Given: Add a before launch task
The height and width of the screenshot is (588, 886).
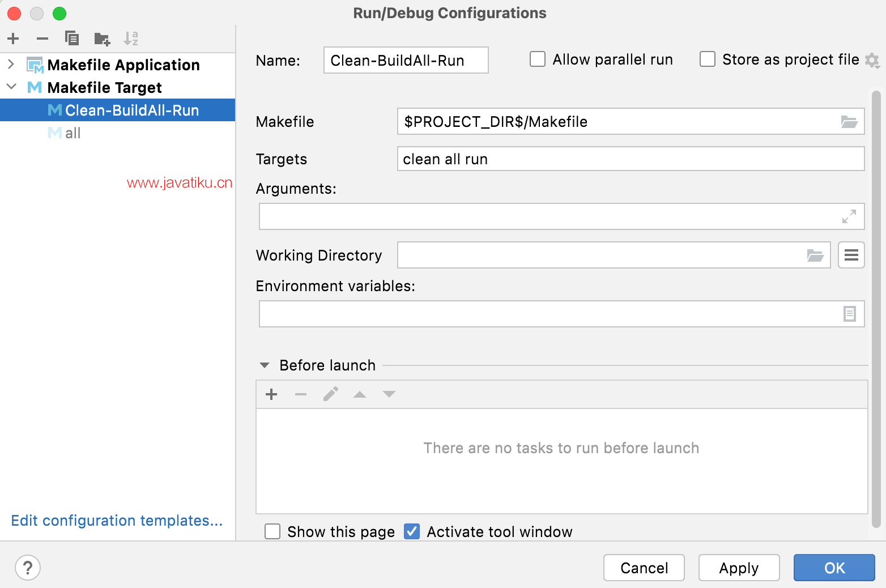Looking at the screenshot, I should [x=271, y=394].
